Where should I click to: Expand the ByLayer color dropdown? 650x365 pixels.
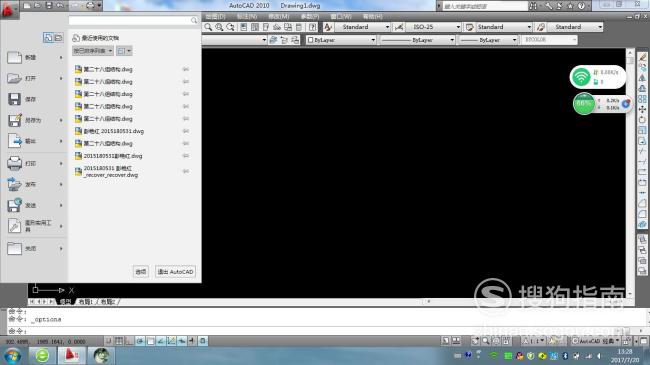[x=341, y=40]
